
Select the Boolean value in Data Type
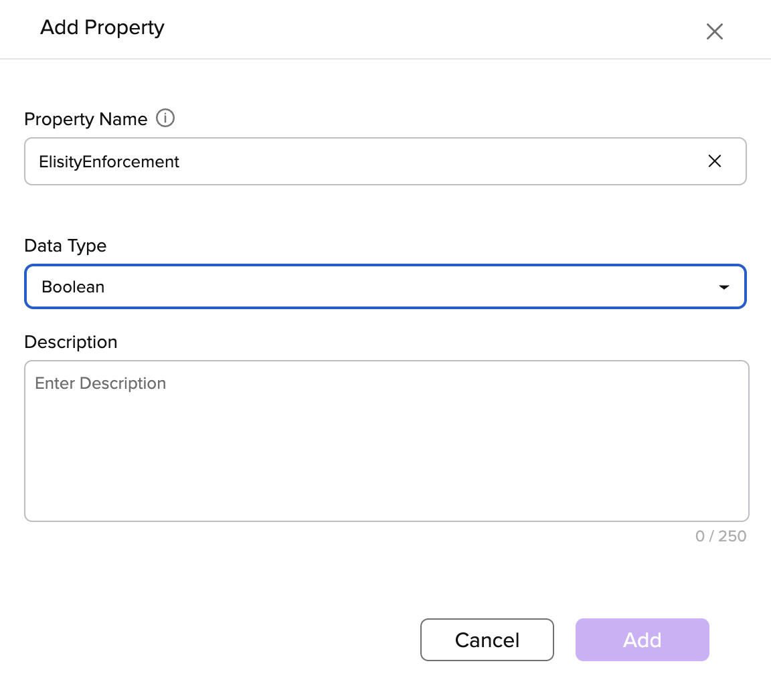pos(73,287)
